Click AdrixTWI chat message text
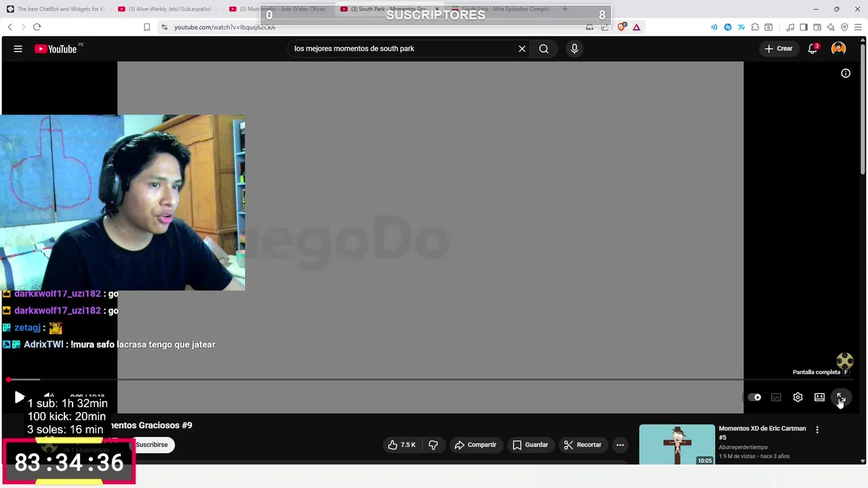 pyautogui.click(x=143, y=344)
